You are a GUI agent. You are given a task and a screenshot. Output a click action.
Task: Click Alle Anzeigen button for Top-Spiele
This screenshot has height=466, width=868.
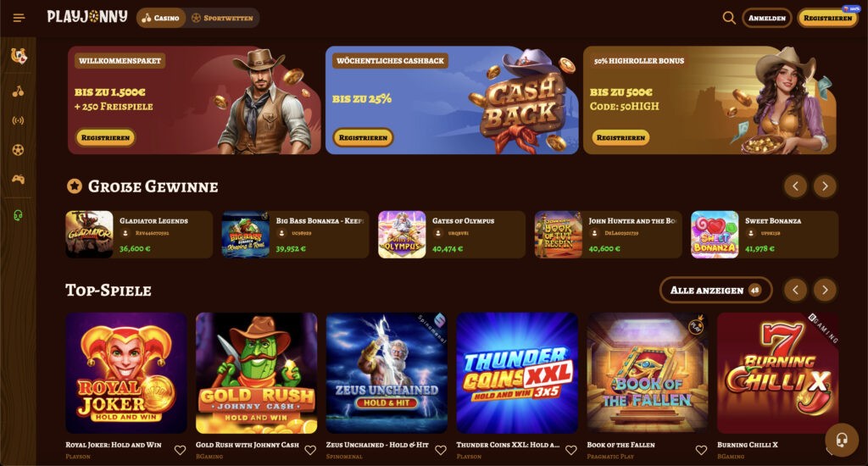[715, 290]
